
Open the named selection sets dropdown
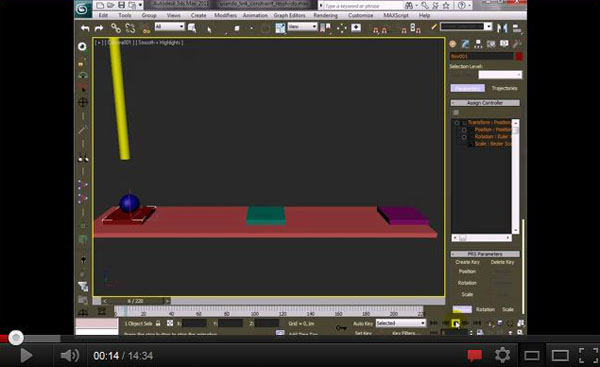(x=466, y=26)
